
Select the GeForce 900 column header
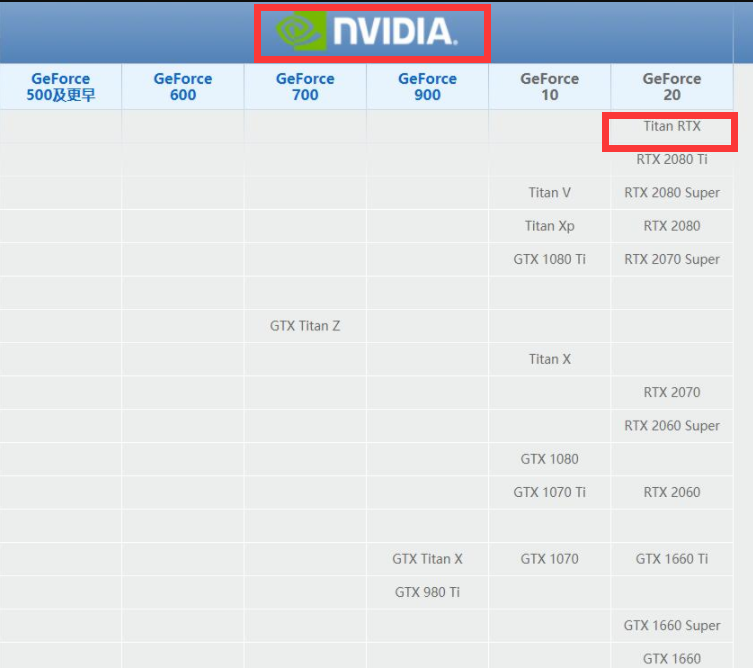427,87
